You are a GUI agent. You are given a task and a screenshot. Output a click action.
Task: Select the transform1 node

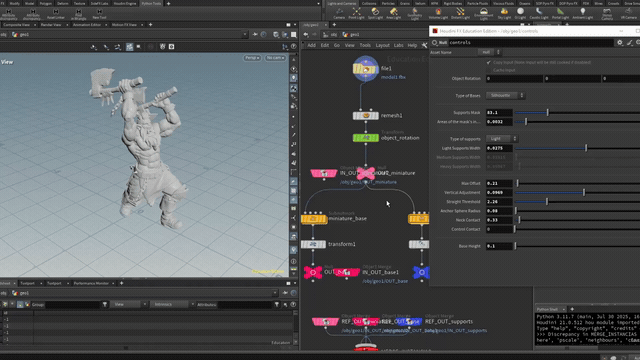point(313,244)
